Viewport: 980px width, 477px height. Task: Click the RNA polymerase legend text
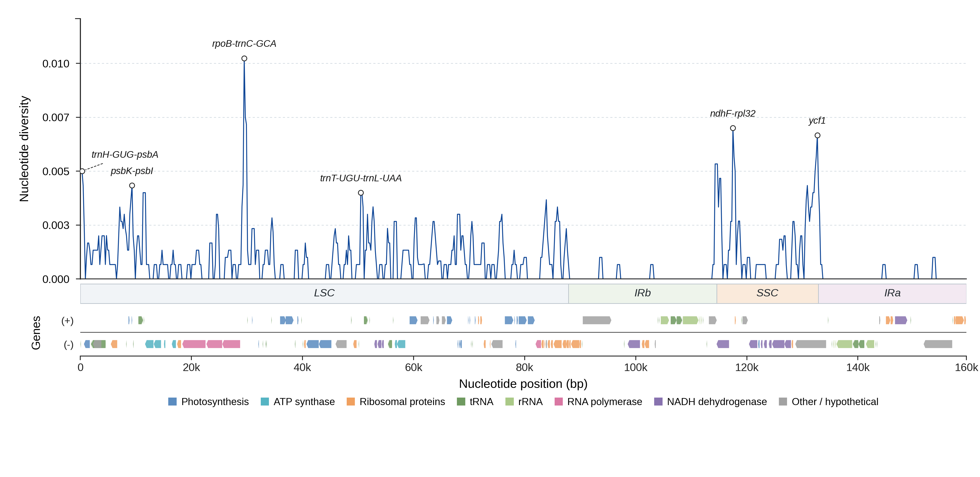[605, 402]
